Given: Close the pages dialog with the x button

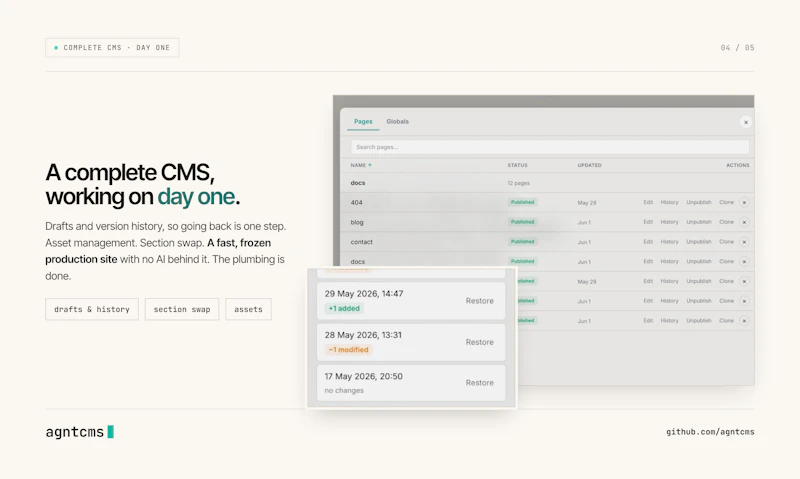Looking at the screenshot, I should coord(745,122).
